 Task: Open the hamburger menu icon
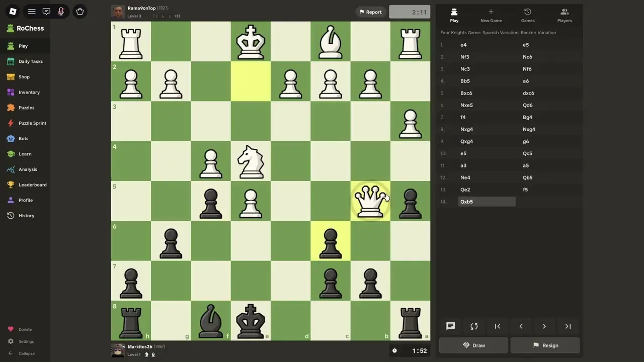tap(32, 11)
